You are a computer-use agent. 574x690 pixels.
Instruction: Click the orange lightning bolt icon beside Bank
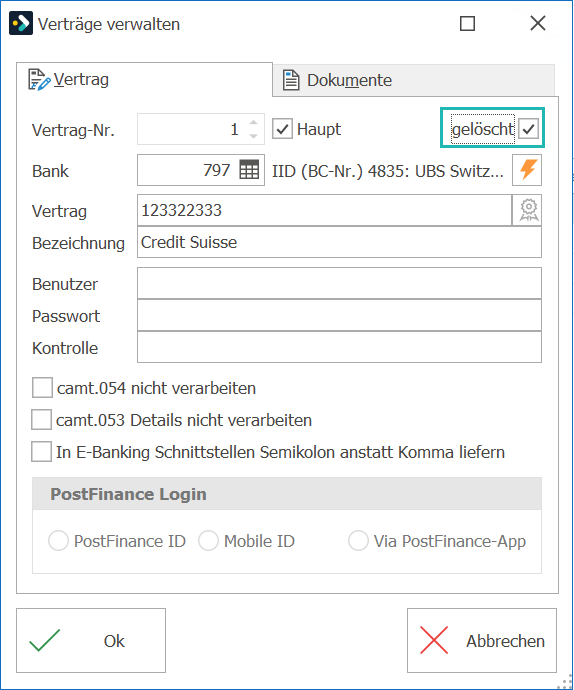[527, 170]
